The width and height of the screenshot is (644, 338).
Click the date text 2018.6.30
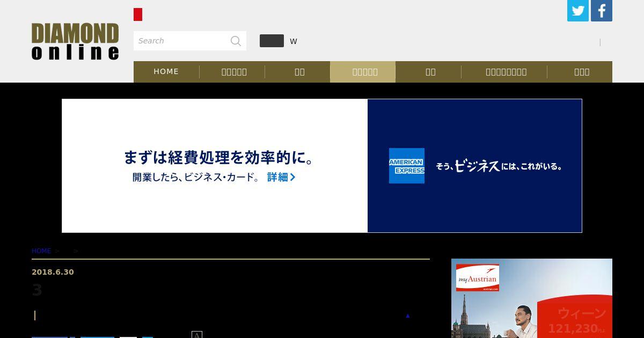point(53,272)
